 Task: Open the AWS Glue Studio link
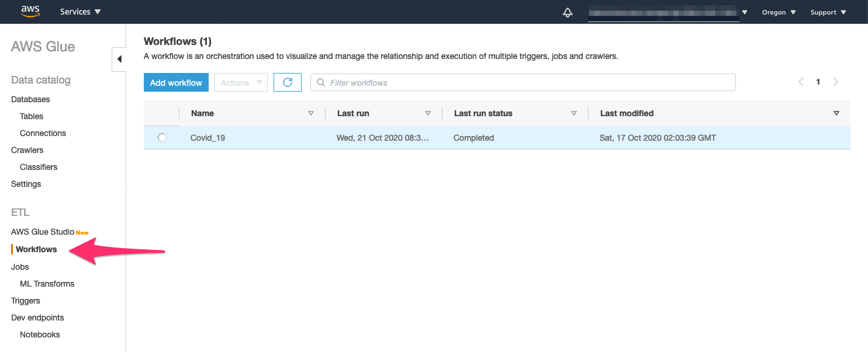(x=43, y=232)
